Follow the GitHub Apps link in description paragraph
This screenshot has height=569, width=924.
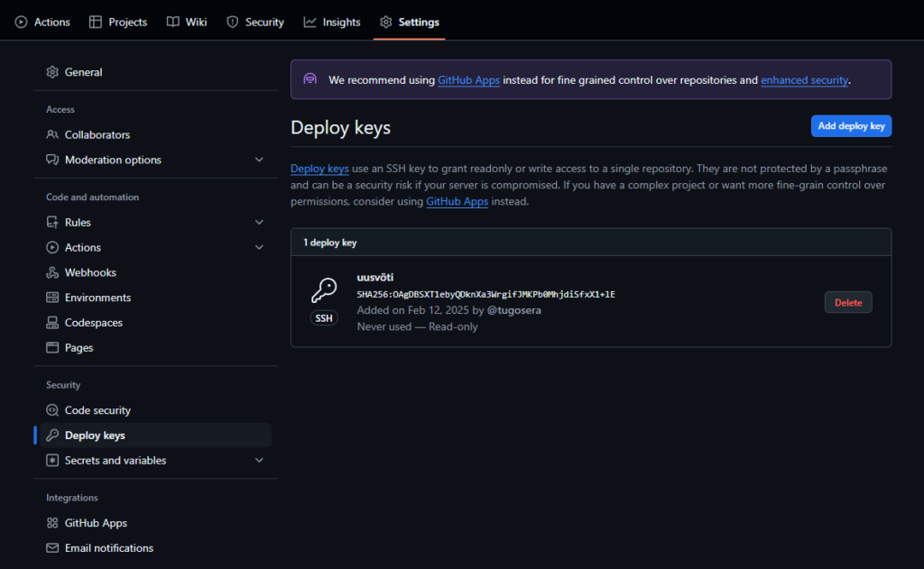457,201
